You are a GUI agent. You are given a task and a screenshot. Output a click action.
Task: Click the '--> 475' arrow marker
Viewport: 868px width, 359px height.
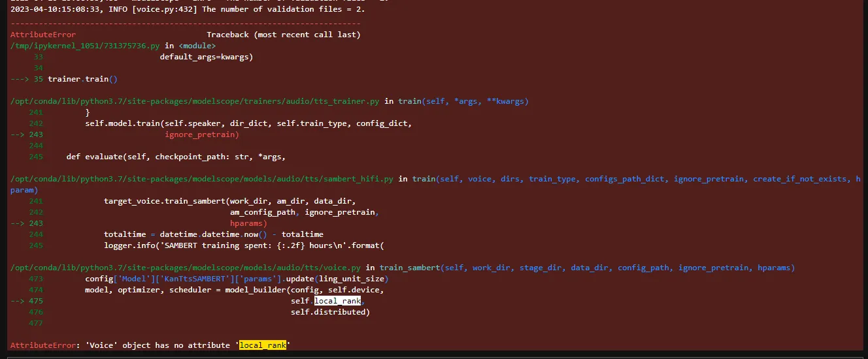pos(27,301)
